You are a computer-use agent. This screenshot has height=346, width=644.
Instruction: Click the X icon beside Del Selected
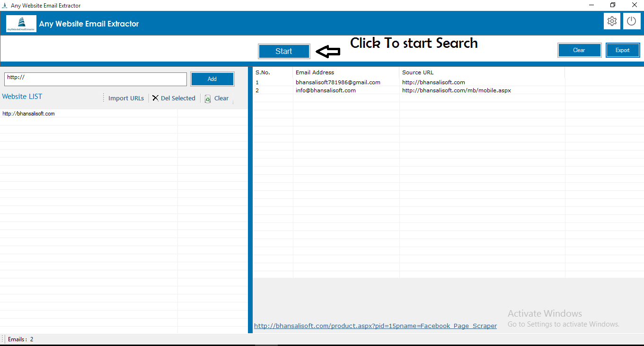155,98
